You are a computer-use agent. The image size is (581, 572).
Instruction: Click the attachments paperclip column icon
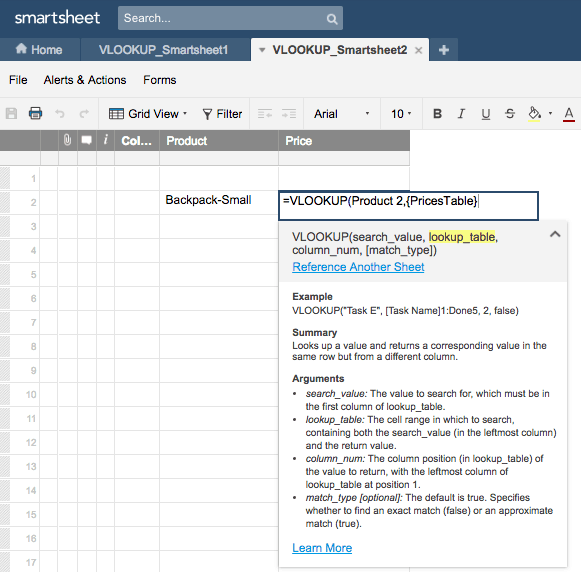point(67,140)
